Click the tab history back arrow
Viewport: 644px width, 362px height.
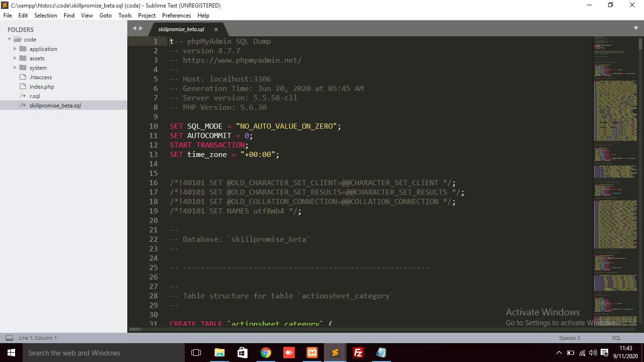tap(134, 28)
